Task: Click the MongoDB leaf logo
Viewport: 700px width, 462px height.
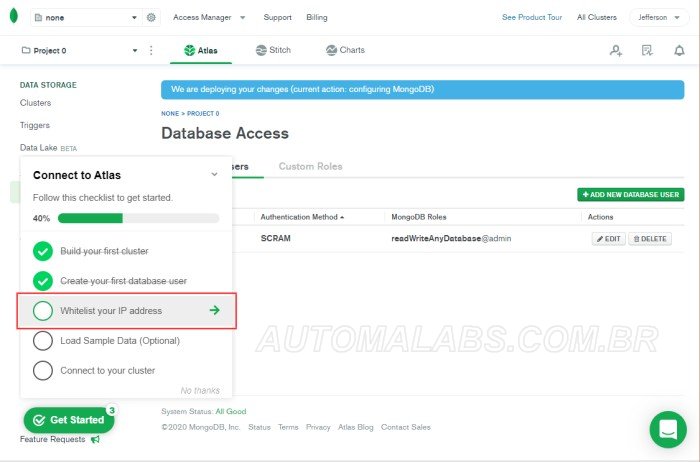Action: 14,16
